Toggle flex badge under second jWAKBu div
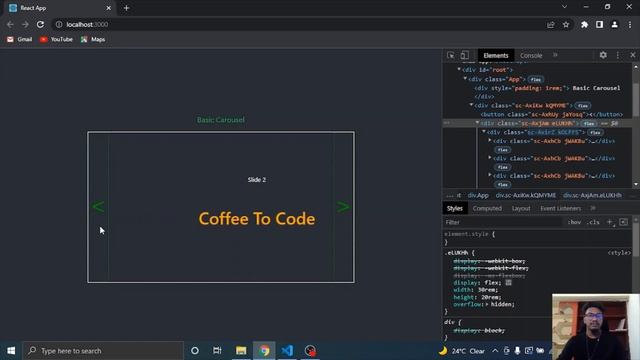The height and width of the screenshot is (360, 640). point(502,167)
